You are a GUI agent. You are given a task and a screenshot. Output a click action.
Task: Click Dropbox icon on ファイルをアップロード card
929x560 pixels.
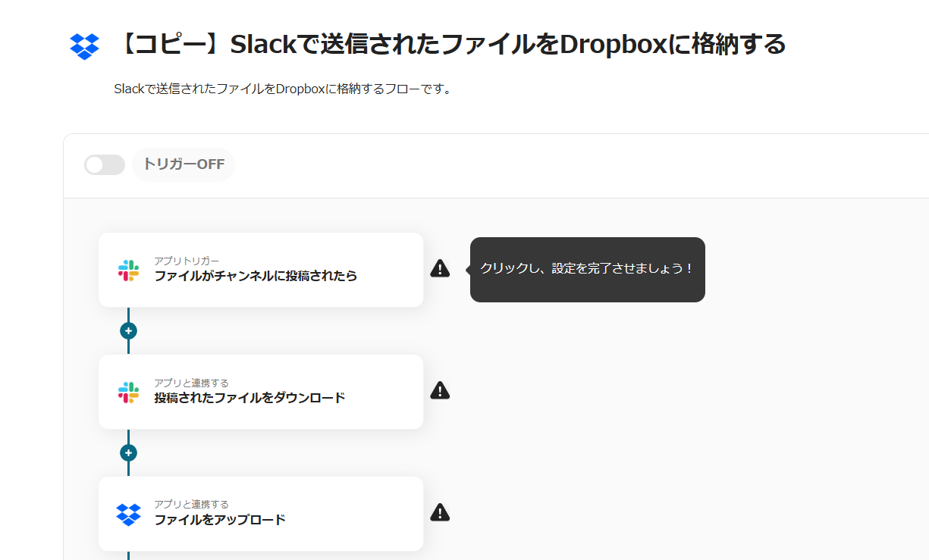coord(128,515)
